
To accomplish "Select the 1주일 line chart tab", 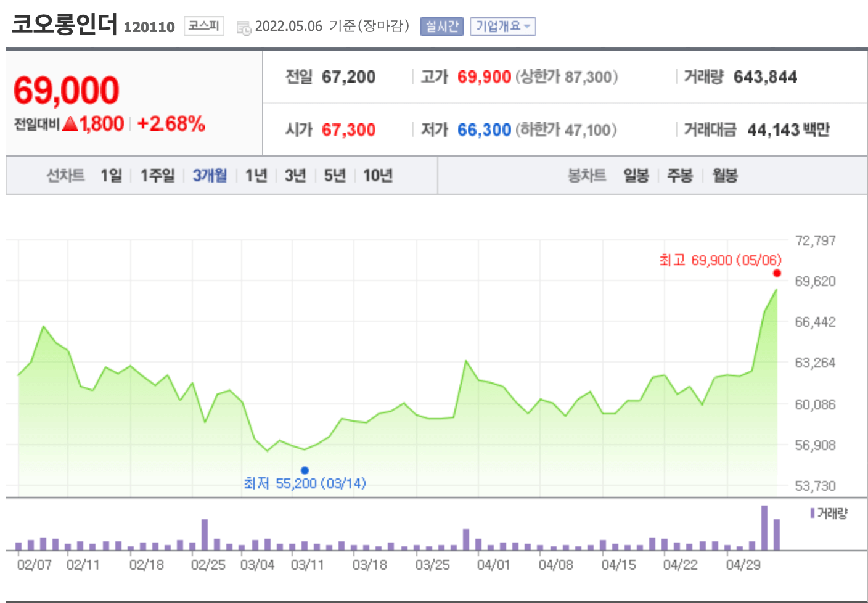I will [157, 176].
